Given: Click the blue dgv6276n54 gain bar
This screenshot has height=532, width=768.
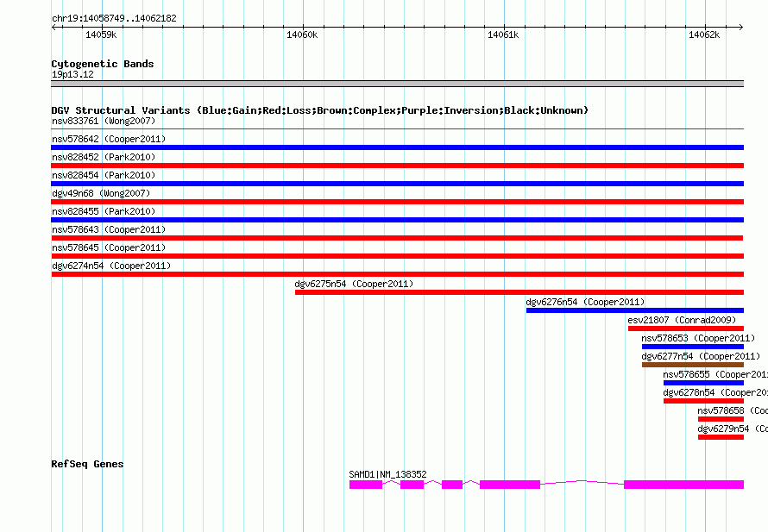Looking at the screenshot, I should click(635, 310).
